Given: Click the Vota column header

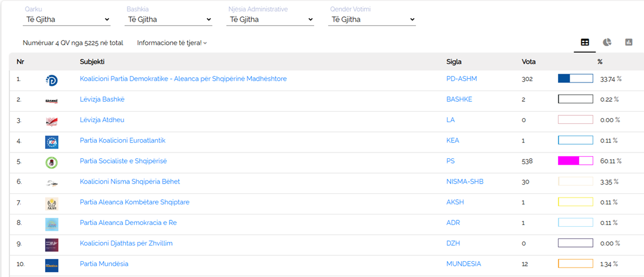Looking at the screenshot, I should (x=529, y=61).
